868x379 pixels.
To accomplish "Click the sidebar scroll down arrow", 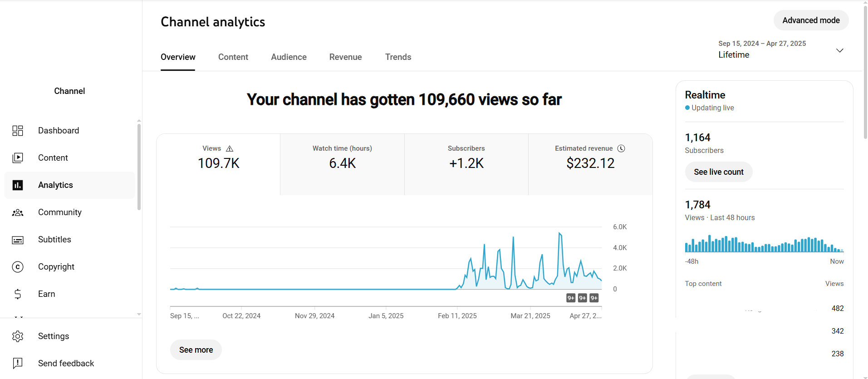I will (139, 314).
